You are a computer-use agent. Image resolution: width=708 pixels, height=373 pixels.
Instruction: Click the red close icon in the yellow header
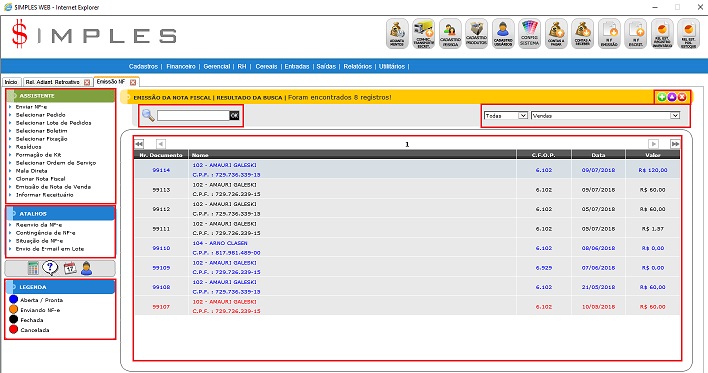click(x=682, y=97)
